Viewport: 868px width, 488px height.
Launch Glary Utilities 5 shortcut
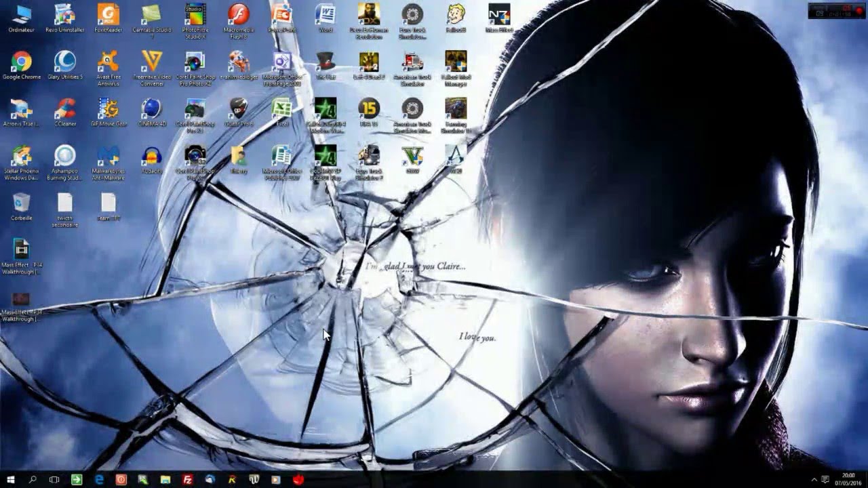tap(65, 66)
